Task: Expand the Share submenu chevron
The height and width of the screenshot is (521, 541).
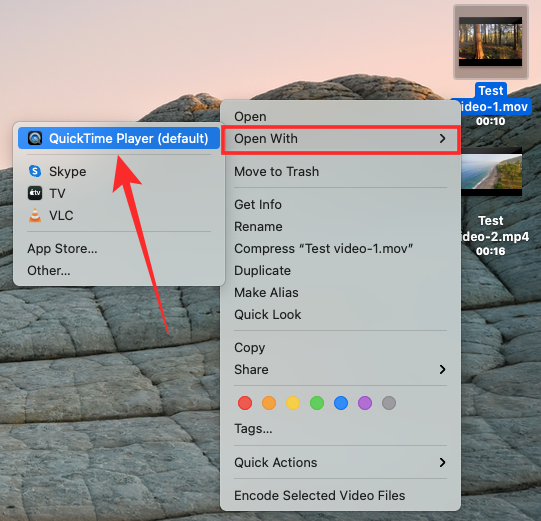Action: [x=443, y=370]
